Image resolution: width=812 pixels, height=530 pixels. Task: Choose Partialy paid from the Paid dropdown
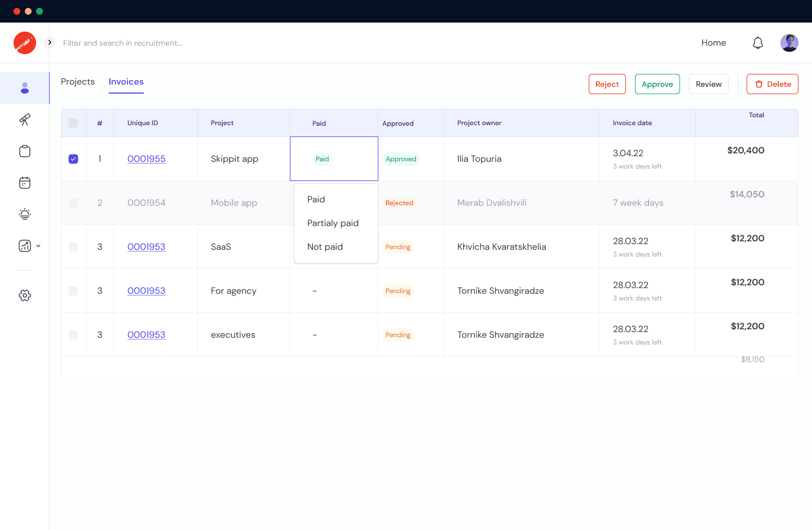click(x=333, y=223)
